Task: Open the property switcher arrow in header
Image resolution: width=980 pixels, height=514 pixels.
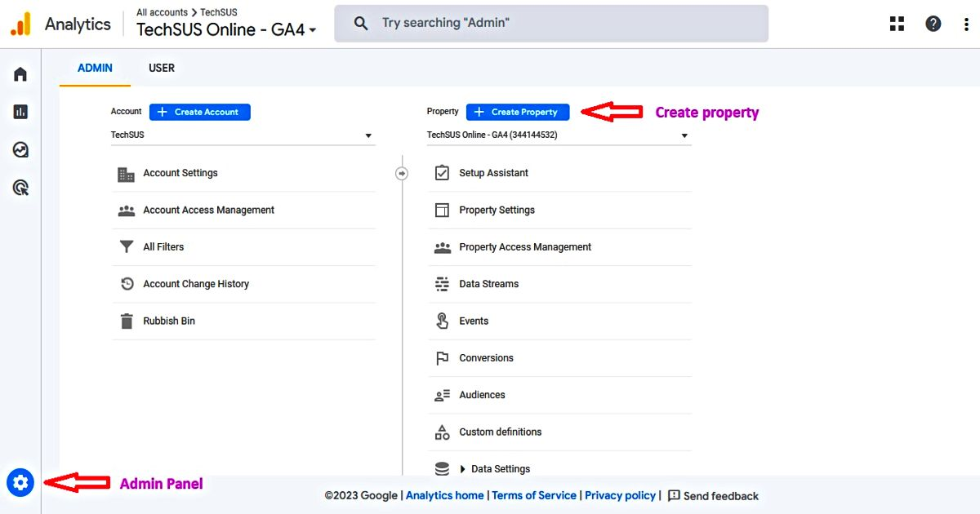Action: 313,31
